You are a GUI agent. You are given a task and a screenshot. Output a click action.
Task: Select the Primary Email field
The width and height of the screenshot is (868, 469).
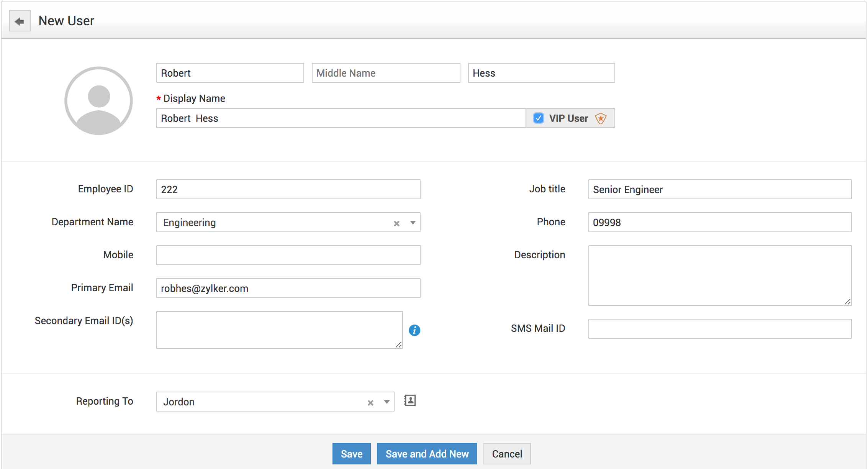(288, 288)
